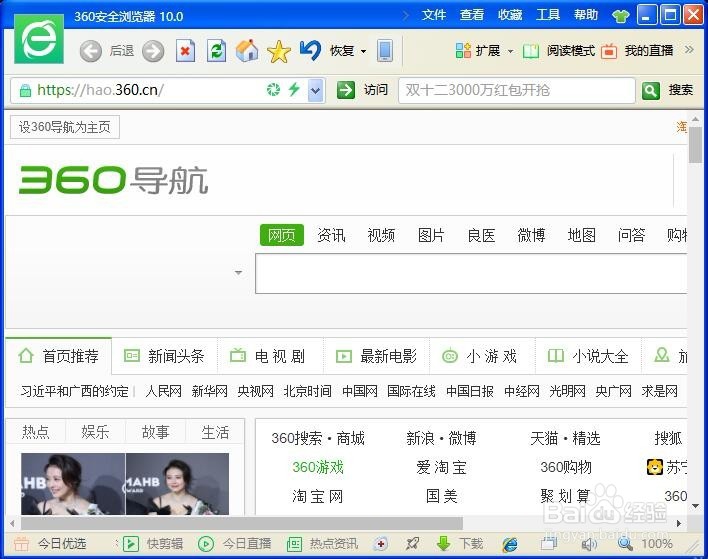Click the skin shirt icon in title bar

coord(620,16)
